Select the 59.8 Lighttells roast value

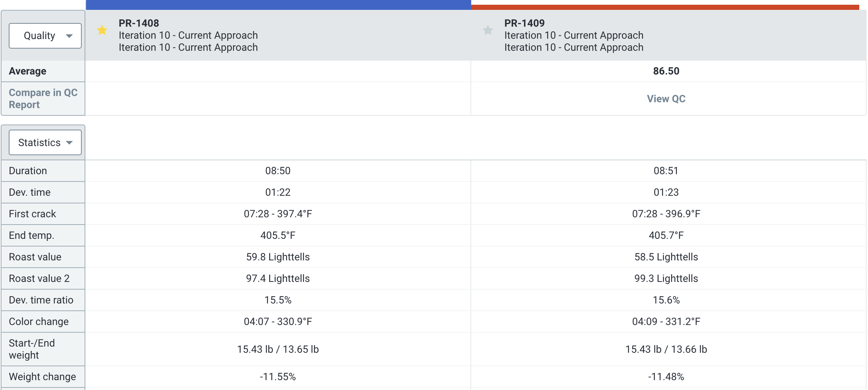point(278,257)
